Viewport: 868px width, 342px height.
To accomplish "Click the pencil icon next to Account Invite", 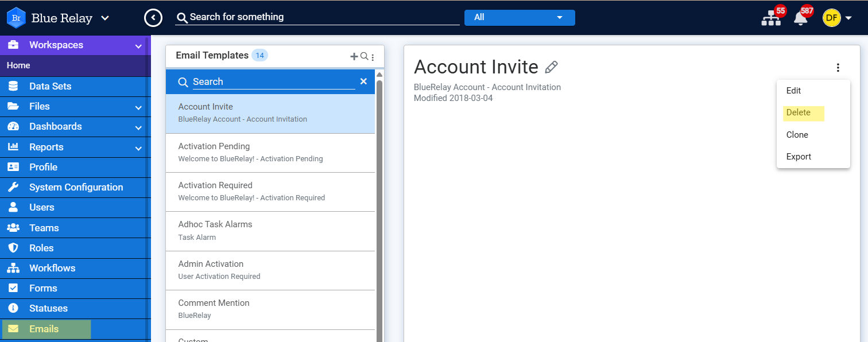I will pyautogui.click(x=551, y=67).
